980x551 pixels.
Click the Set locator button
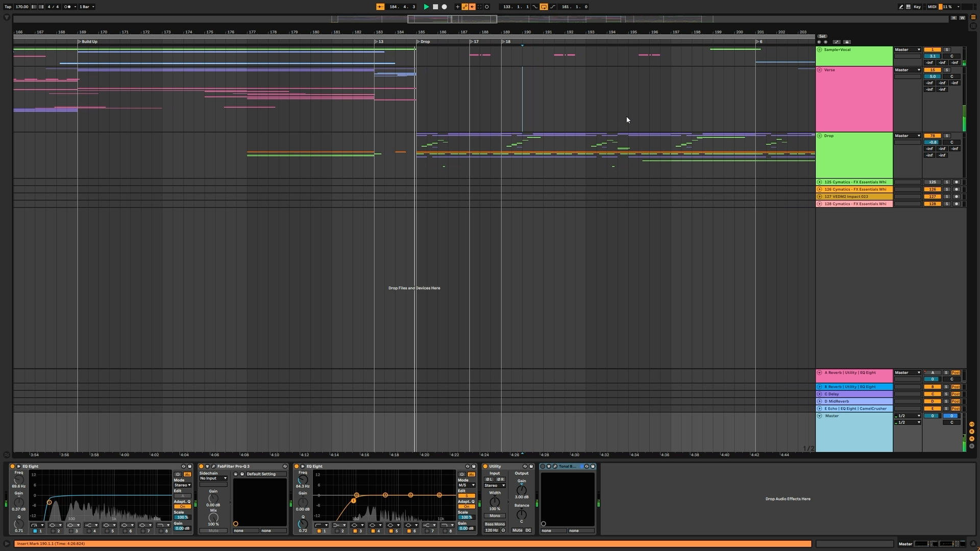(822, 36)
